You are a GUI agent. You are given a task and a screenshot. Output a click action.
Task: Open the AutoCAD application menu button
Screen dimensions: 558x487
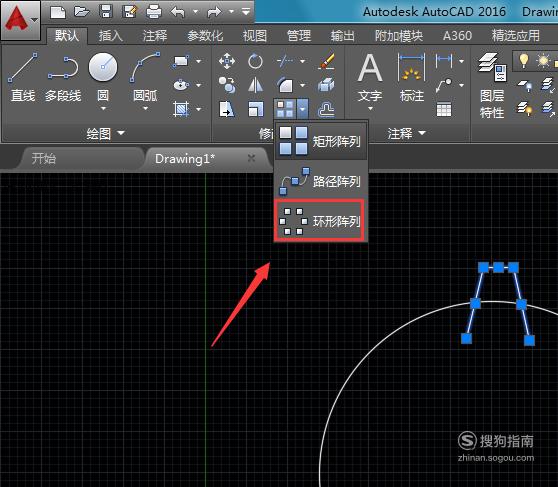point(20,20)
